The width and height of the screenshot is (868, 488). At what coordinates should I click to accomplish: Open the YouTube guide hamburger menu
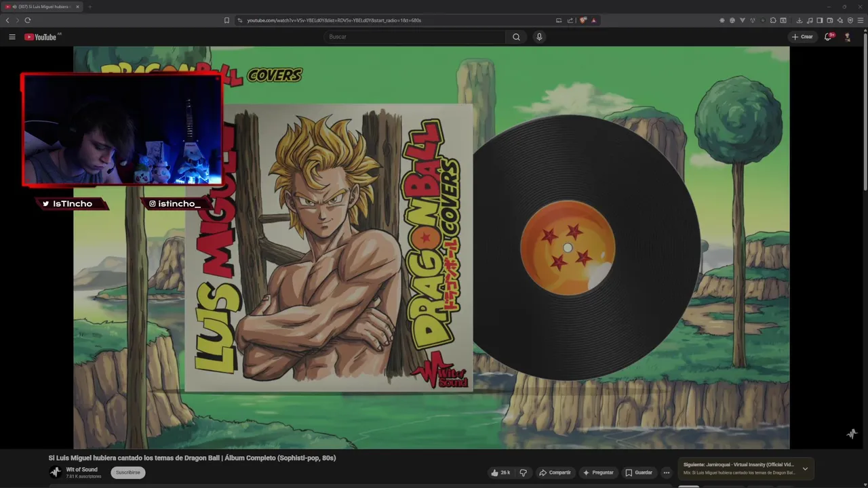pos(12,37)
